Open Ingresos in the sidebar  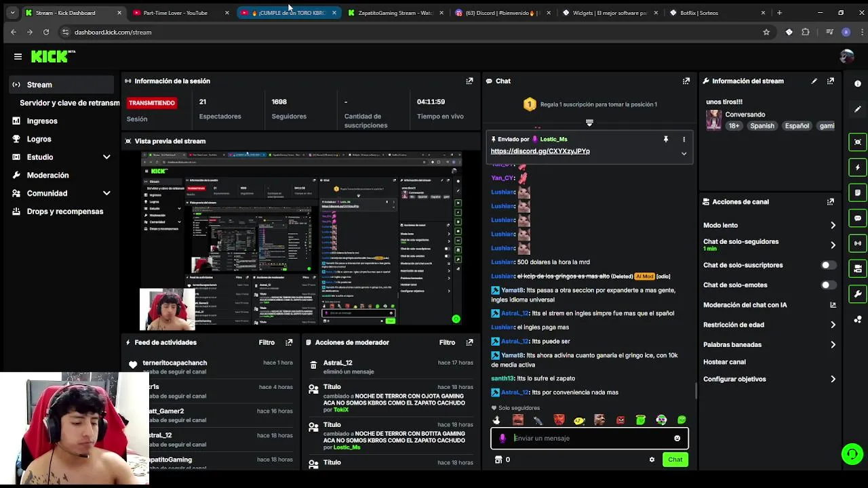pyautogui.click(x=42, y=121)
